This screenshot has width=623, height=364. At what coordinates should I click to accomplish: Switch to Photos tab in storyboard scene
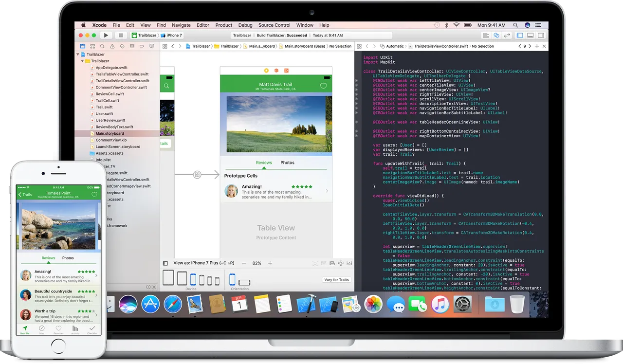[287, 163]
